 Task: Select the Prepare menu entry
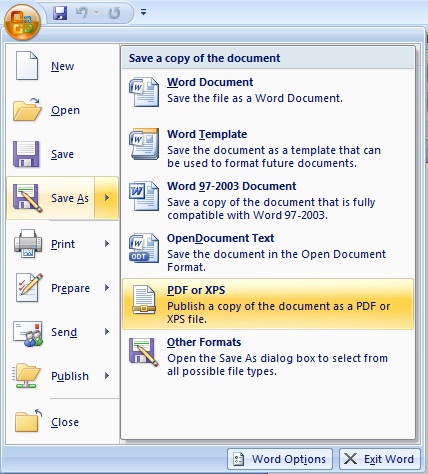(x=62, y=288)
